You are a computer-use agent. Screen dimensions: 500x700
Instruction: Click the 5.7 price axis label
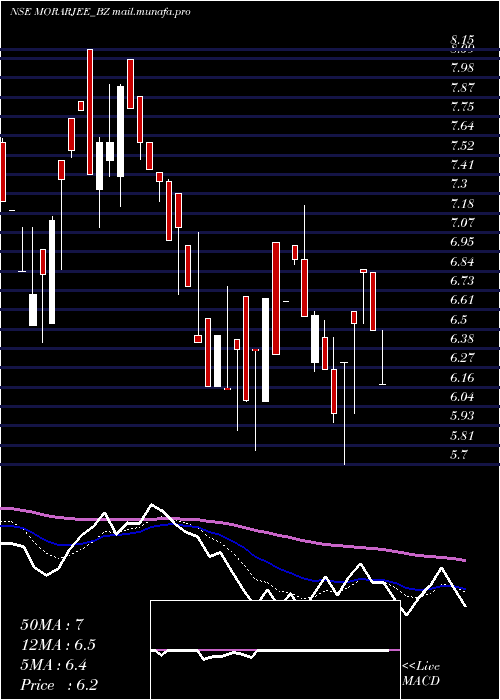coord(459,455)
